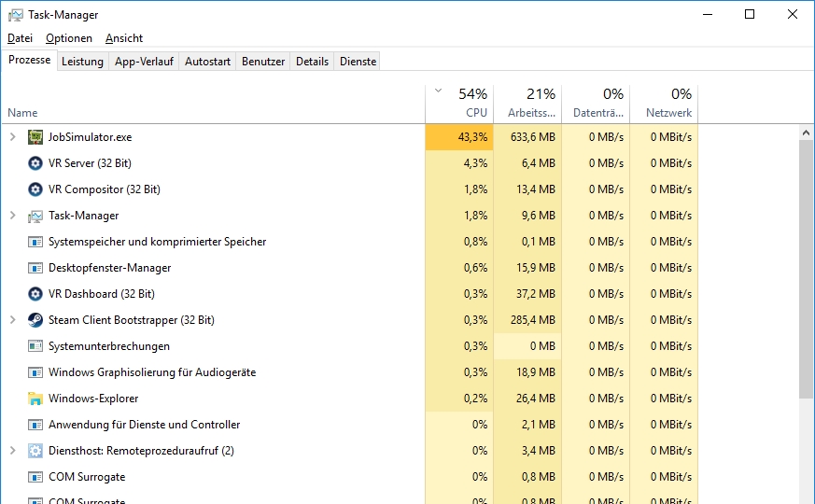Screen dimensions: 815x504
Task: Click the Diensthost: Remoteprozeduraufruf gear icon
Action: [35, 451]
